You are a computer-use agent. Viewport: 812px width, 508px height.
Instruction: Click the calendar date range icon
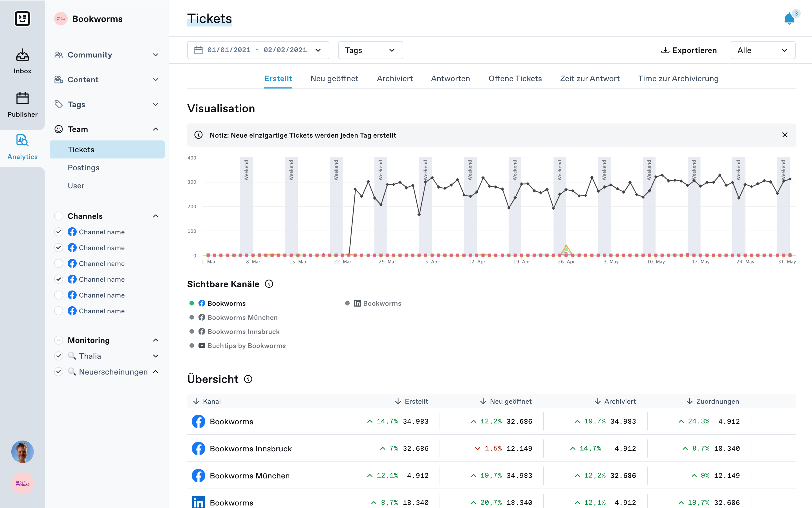coord(198,50)
